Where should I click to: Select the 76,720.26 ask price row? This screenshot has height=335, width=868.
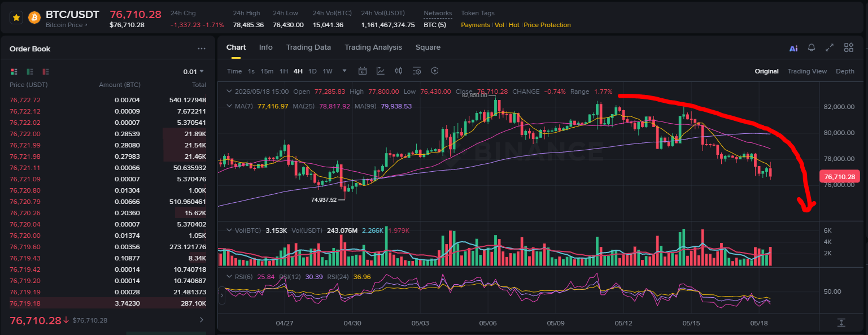point(107,213)
